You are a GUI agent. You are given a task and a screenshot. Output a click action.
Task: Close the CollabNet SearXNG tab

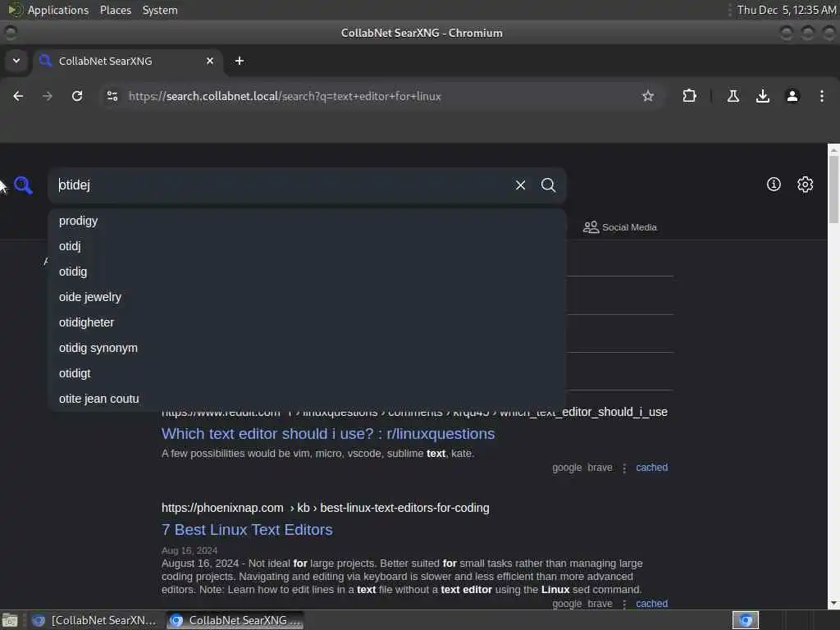210,61
